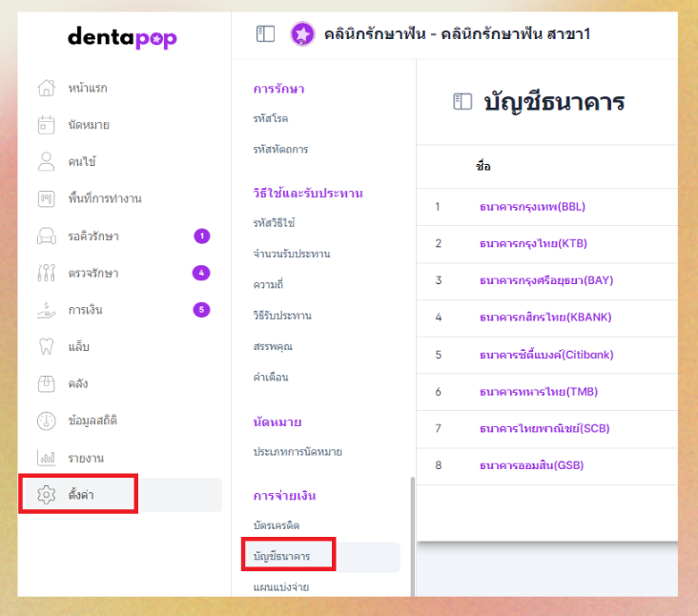Click the gauge icon beside ข้อมูลสถิติ
This screenshot has width=698, height=616.
(47, 421)
